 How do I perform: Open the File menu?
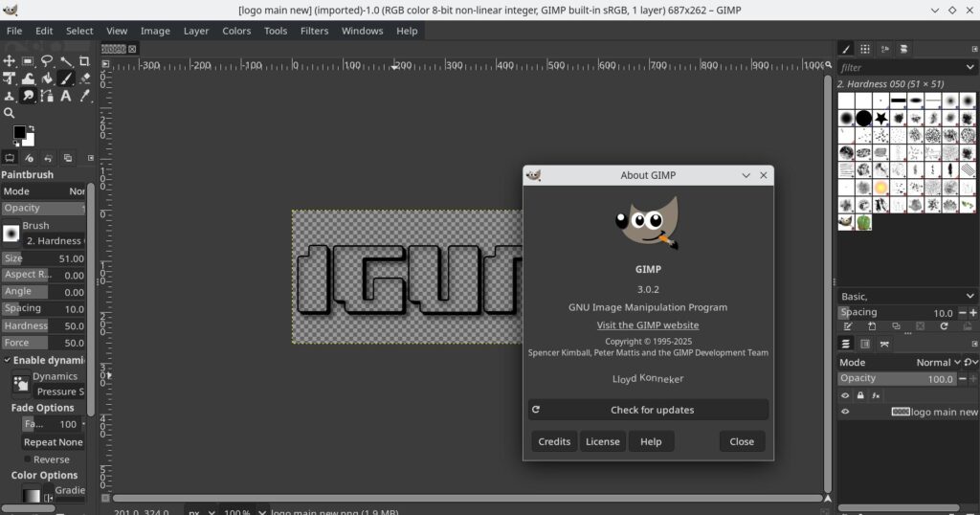coord(14,31)
